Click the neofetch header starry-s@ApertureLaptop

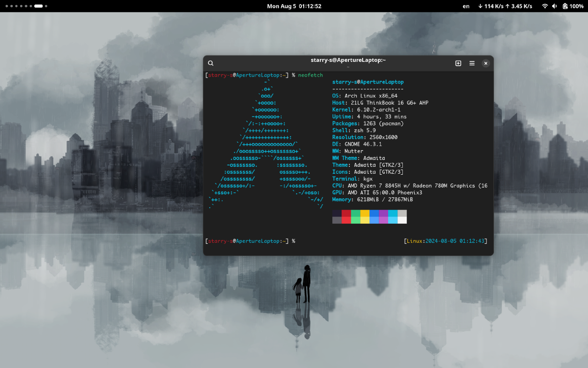coord(367,82)
